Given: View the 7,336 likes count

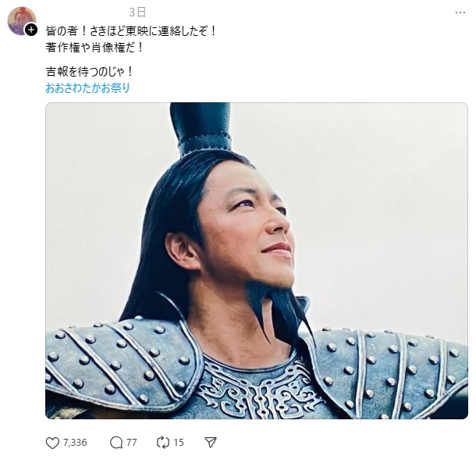Looking at the screenshot, I should (x=75, y=442).
